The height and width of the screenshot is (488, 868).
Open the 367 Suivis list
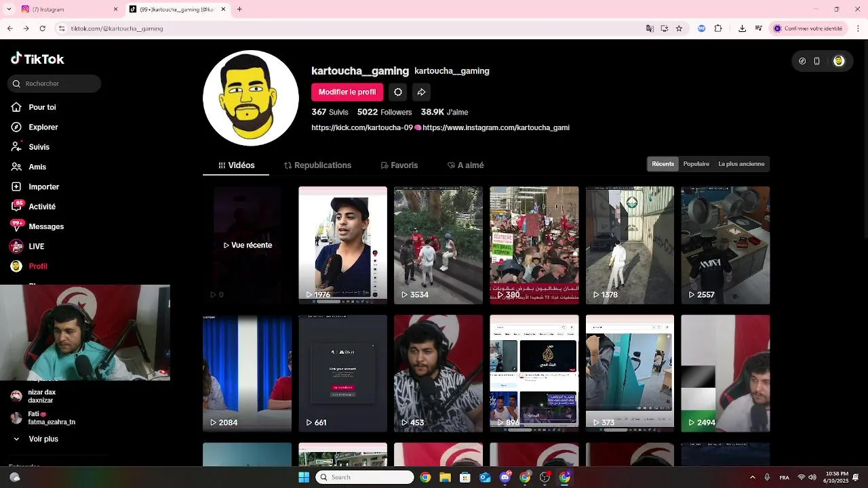pyautogui.click(x=330, y=112)
